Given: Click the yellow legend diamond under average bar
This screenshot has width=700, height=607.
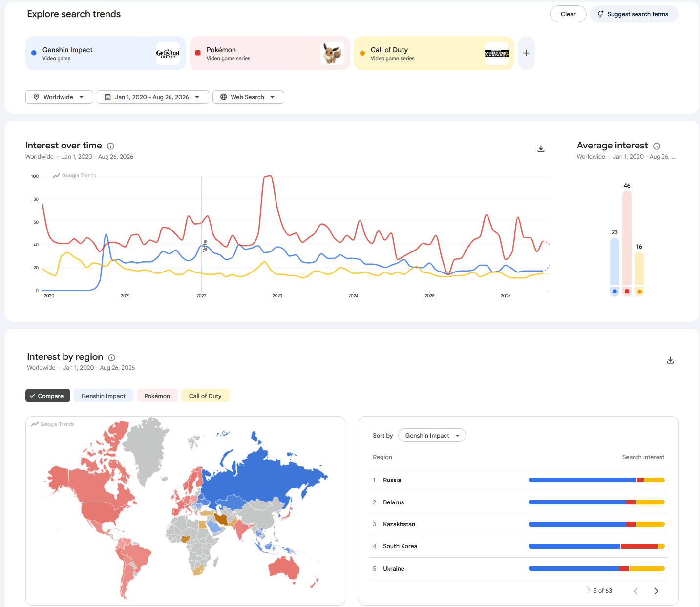Looking at the screenshot, I should coord(639,292).
